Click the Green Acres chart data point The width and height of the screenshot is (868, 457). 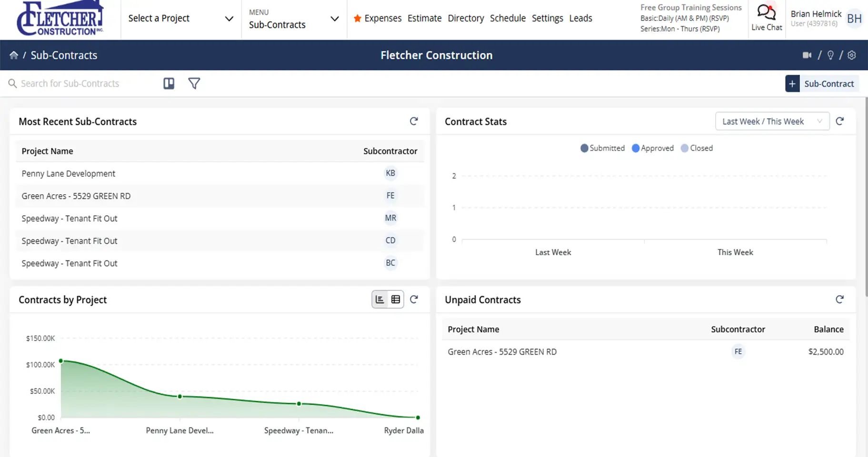pos(61,361)
